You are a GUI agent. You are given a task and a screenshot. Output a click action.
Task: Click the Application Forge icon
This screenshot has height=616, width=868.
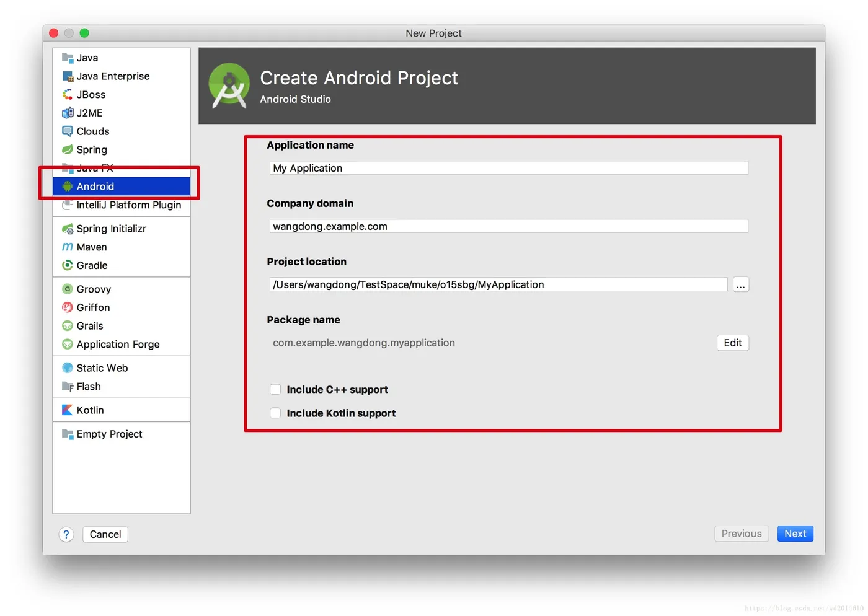pos(68,344)
